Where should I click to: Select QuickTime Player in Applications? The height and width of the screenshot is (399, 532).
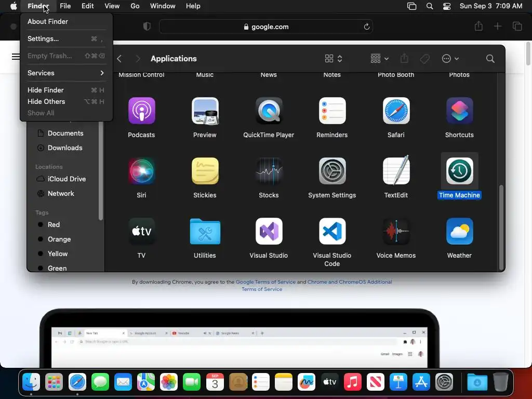(269, 111)
